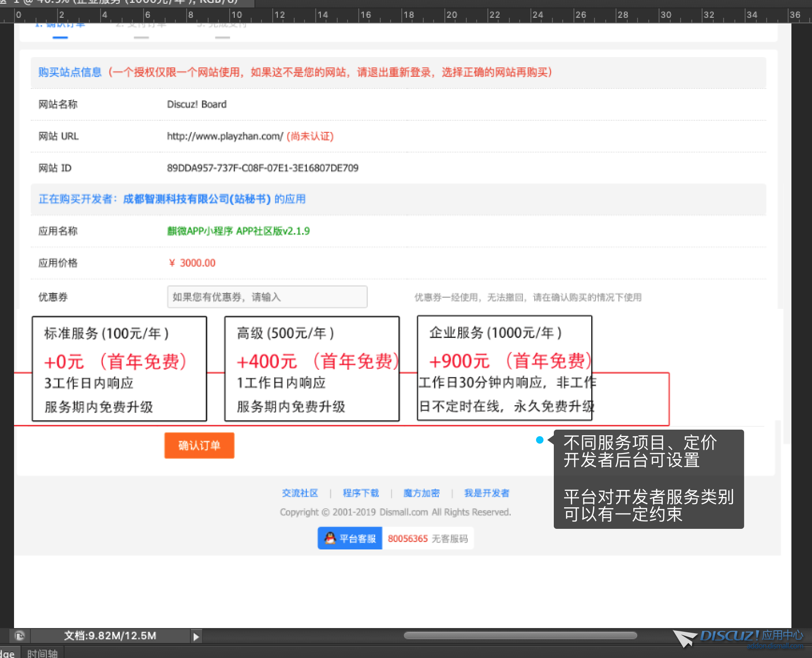Click the +400元 (首年免费) price text
The height and width of the screenshot is (658, 812).
318,361
